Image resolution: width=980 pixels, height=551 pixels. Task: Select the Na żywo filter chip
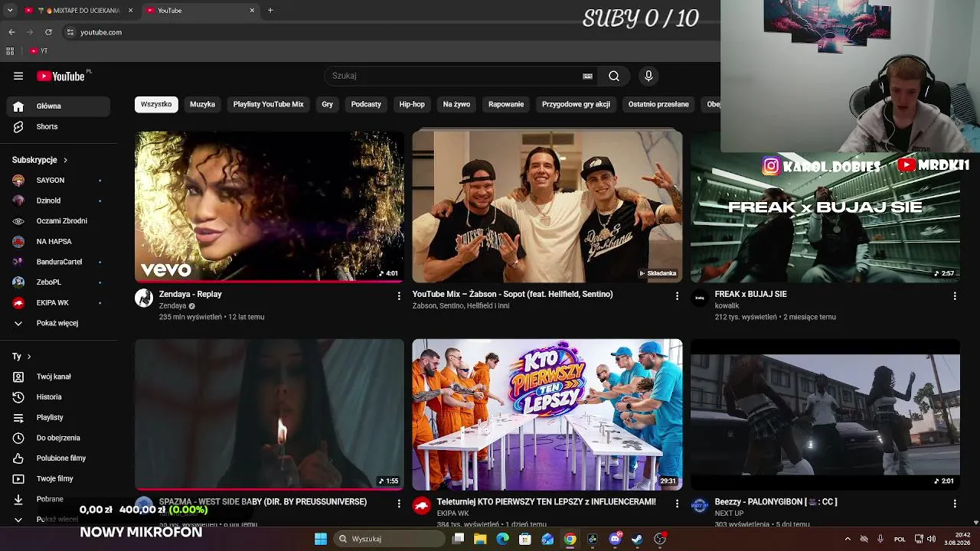456,104
